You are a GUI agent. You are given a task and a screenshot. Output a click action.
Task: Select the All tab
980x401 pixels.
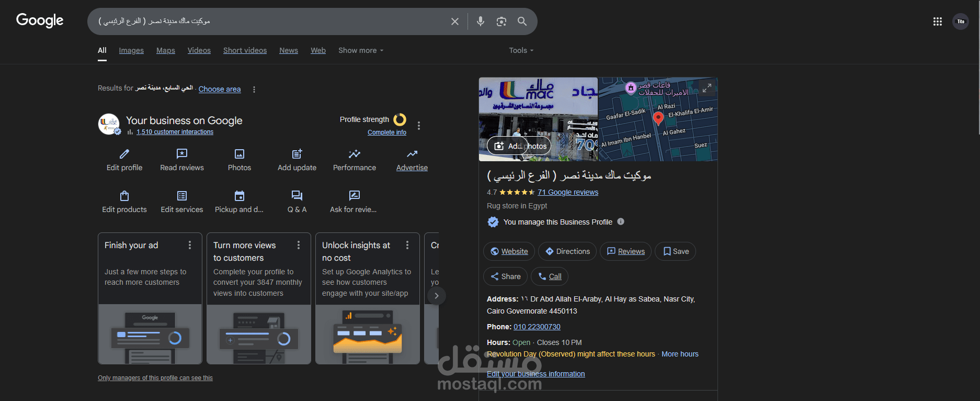102,50
